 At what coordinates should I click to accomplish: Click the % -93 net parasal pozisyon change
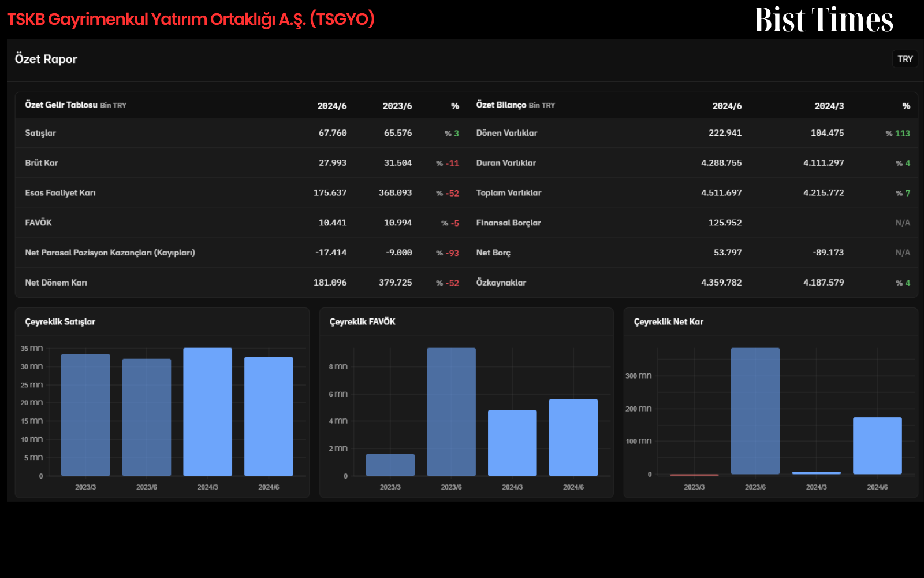[448, 253]
